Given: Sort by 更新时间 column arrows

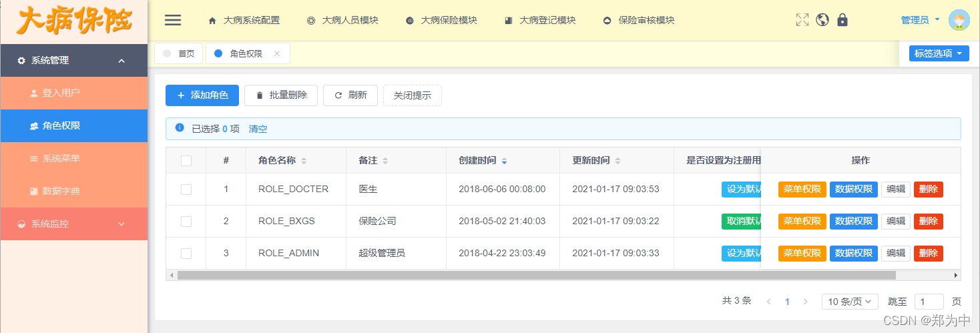Looking at the screenshot, I should (618, 161).
